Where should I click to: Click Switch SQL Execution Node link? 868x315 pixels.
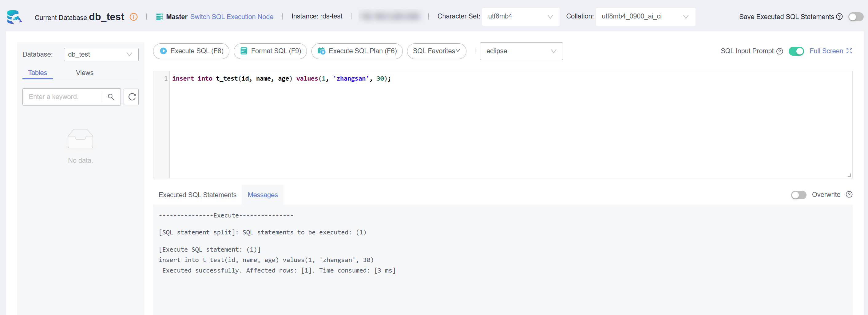coord(232,17)
